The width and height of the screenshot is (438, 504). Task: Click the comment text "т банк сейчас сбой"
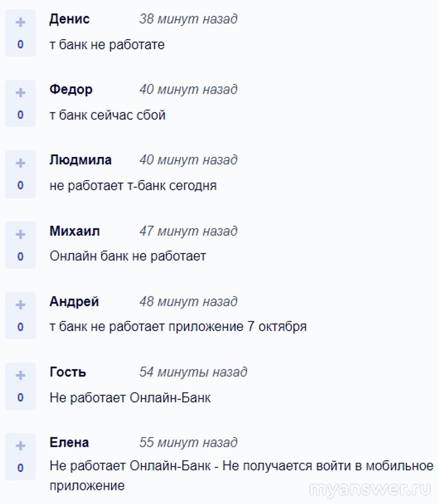(108, 115)
